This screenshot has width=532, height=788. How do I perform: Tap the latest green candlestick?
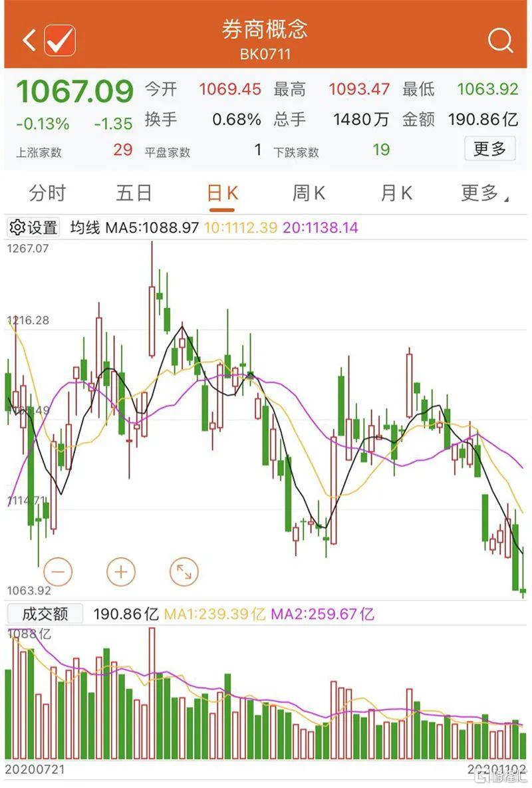coord(523,591)
